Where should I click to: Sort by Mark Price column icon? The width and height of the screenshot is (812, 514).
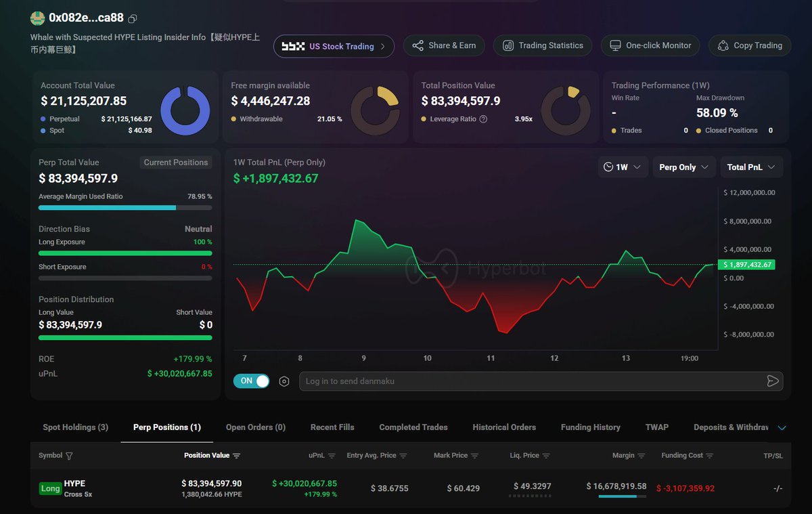click(x=474, y=456)
